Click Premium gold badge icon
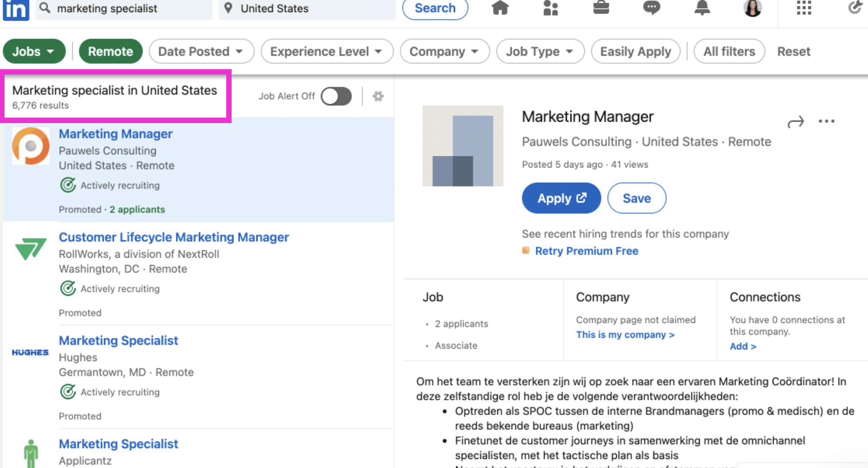Screen dimensions: 868x468 pyautogui.click(x=526, y=250)
